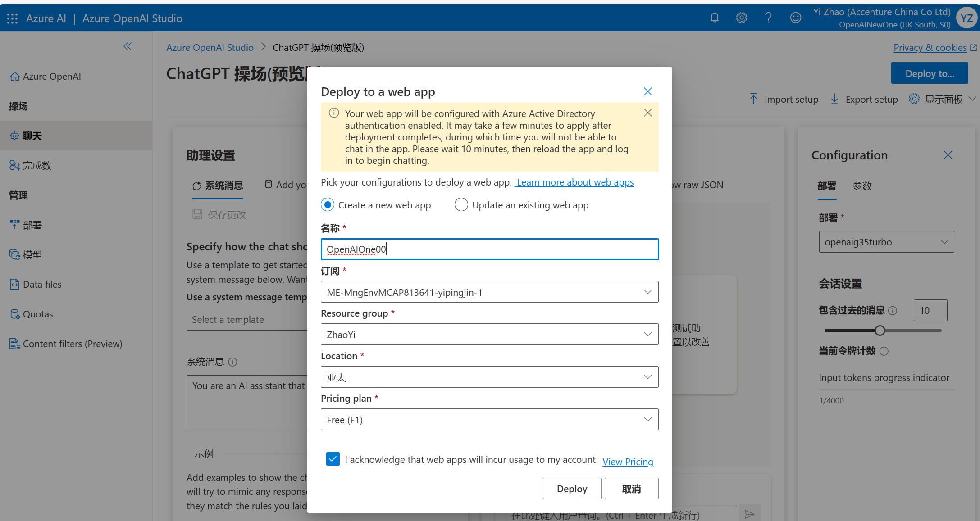The height and width of the screenshot is (521, 980).
Task: Click the 名称 name input field
Action: (x=490, y=249)
